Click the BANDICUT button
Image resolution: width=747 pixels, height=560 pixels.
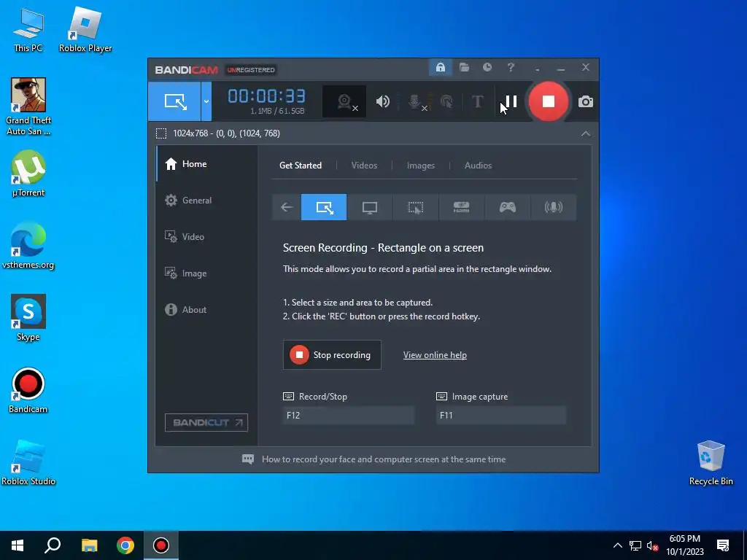point(206,422)
